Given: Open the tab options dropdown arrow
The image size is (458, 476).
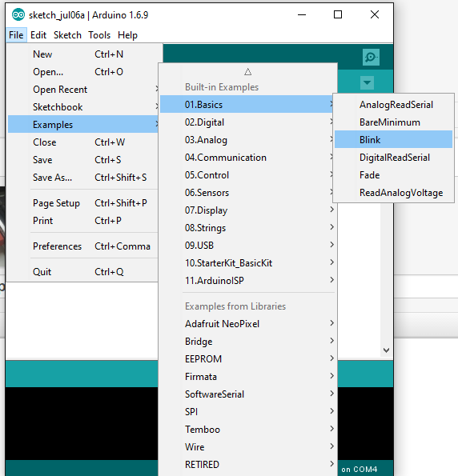Looking at the screenshot, I should 368,82.
